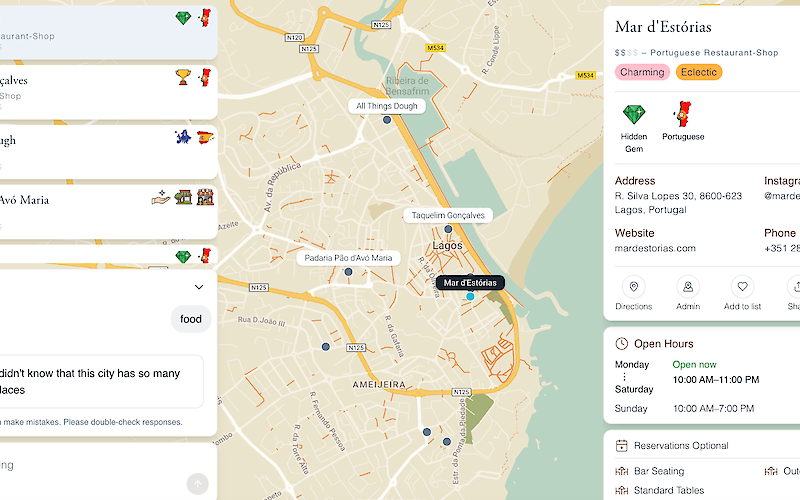Click the Spain flag icon on Dough card

[x=205, y=138]
